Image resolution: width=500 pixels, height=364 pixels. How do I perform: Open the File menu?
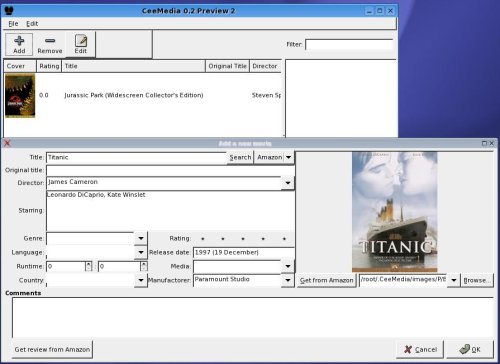[x=13, y=24]
